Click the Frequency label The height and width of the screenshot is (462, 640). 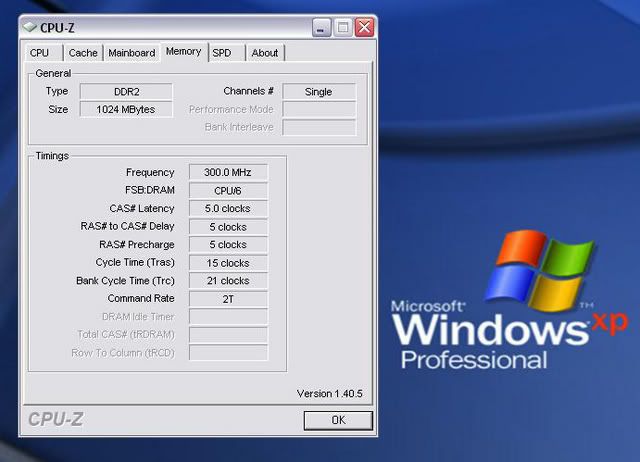point(150,173)
